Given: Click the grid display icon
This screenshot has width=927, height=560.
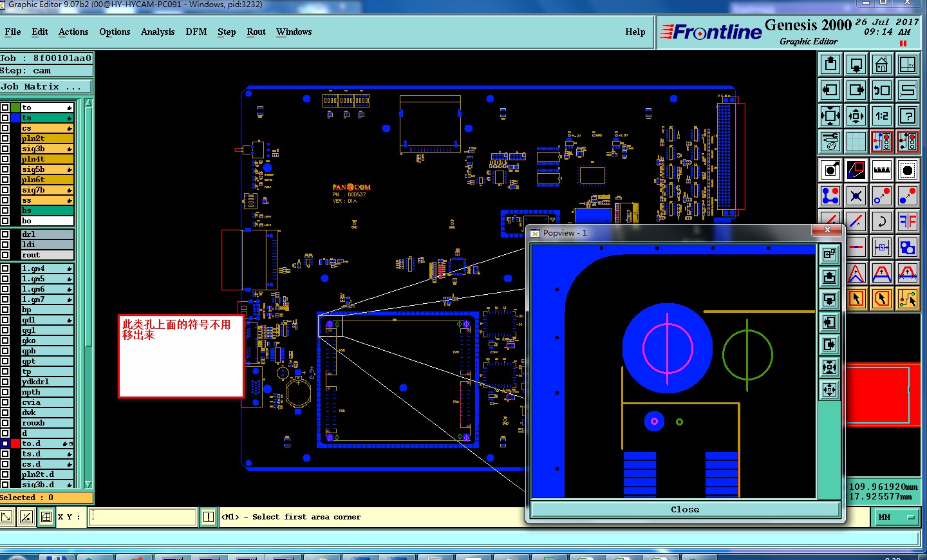Looking at the screenshot, I should [856, 142].
